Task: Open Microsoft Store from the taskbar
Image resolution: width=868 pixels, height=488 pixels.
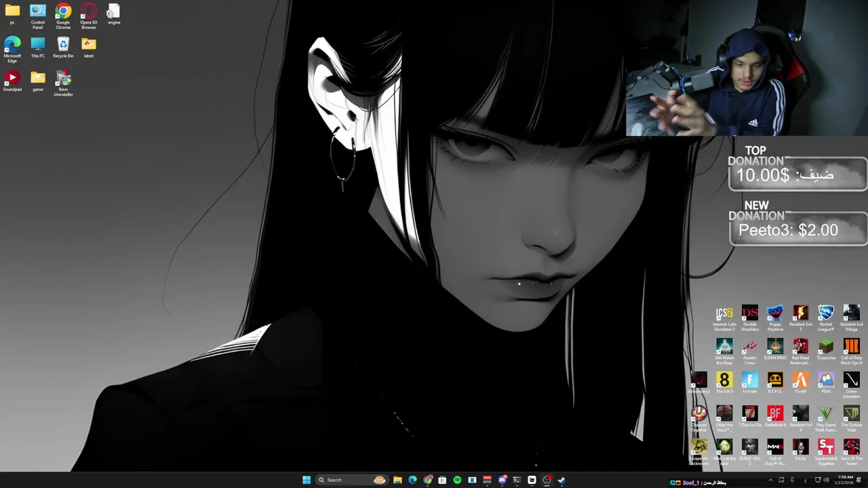Action: click(x=442, y=480)
